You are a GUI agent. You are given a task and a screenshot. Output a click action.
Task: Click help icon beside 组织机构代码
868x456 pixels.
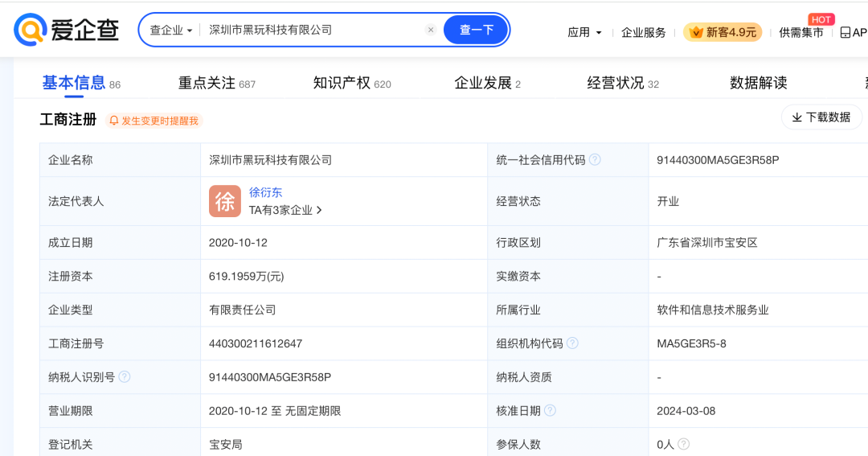click(572, 343)
